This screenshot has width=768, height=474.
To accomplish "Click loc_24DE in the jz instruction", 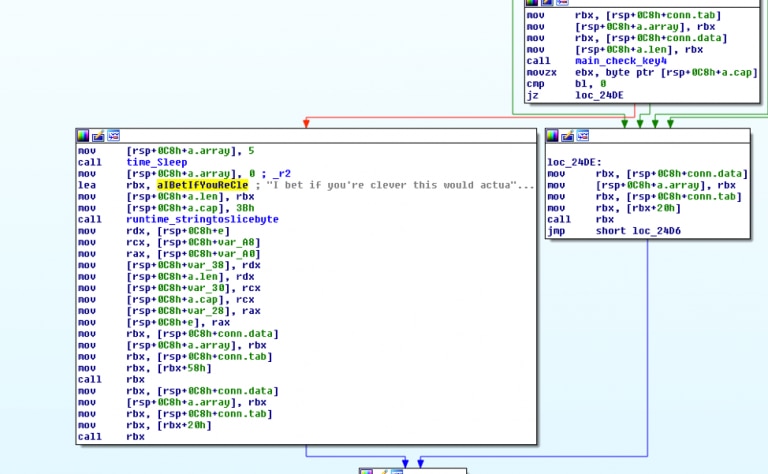I will tap(599, 95).
